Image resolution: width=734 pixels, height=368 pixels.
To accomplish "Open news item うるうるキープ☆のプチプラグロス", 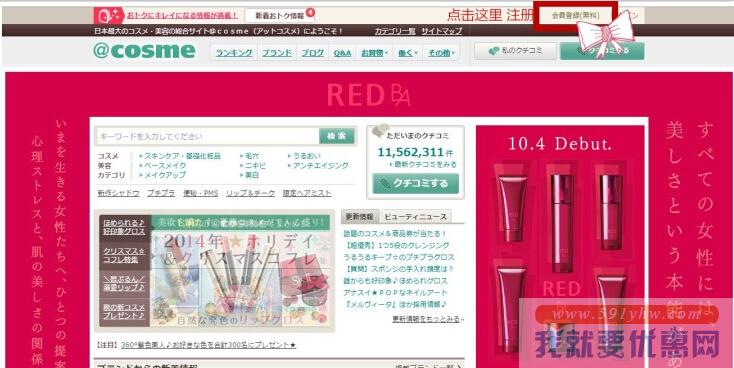I will (x=399, y=257).
